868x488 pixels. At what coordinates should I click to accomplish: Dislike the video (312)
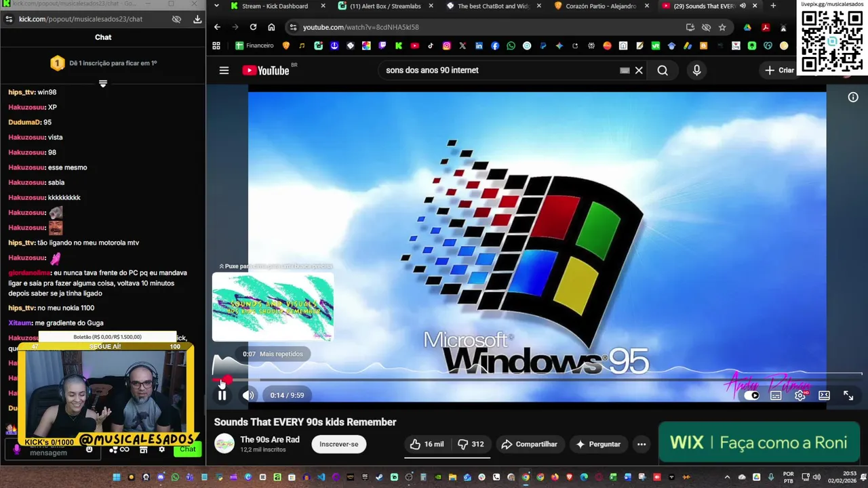click(x=471, y=444)
